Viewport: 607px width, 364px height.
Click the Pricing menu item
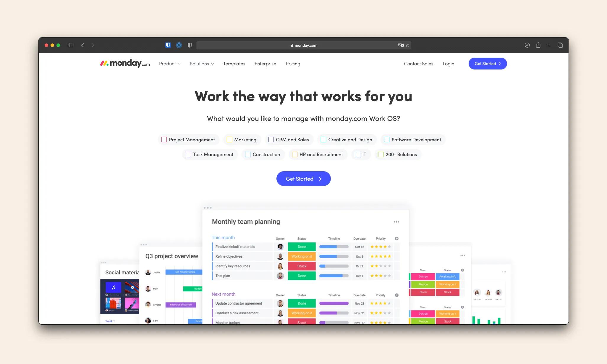[x=292, y=64]
